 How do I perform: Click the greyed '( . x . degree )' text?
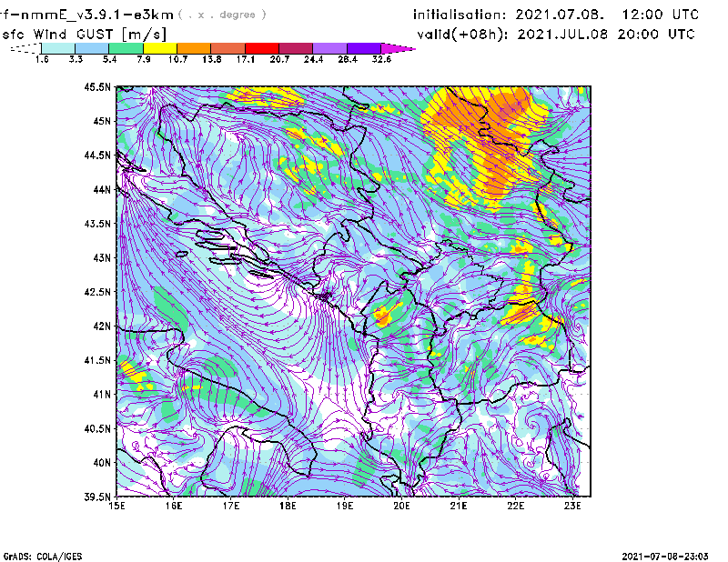click(x=223, y=15)
